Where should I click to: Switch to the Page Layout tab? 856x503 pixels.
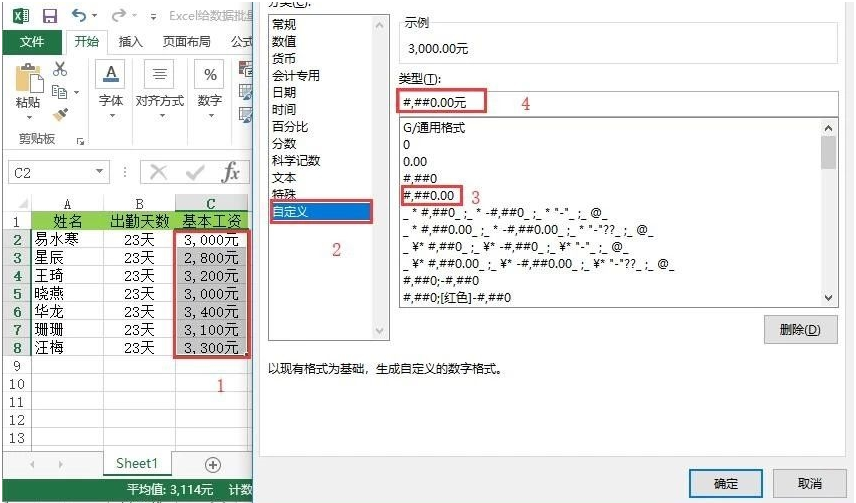coord(186,42)
